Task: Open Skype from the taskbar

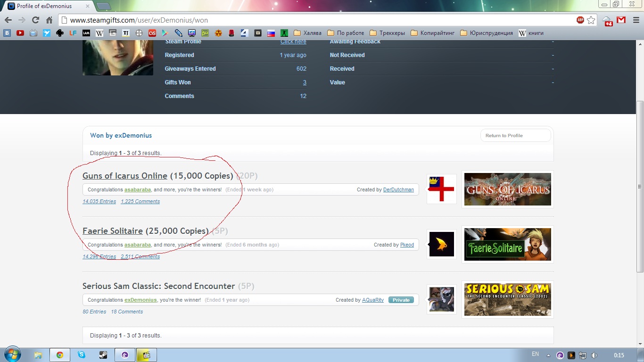Action: 82,355
